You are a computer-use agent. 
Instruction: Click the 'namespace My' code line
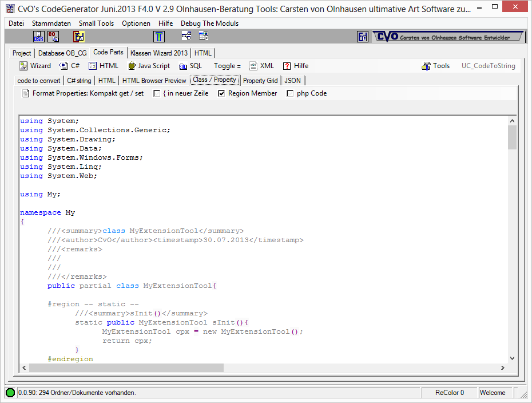tap(47, 212)
